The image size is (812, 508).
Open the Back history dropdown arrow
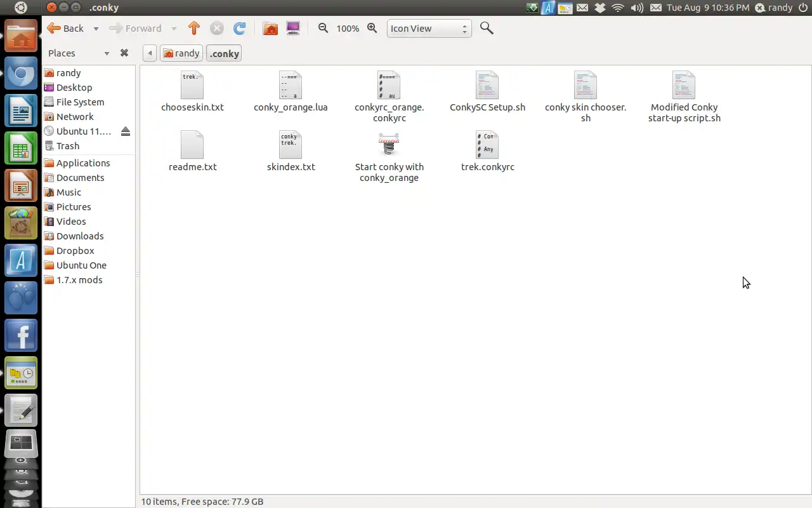[x=96, y=29]
